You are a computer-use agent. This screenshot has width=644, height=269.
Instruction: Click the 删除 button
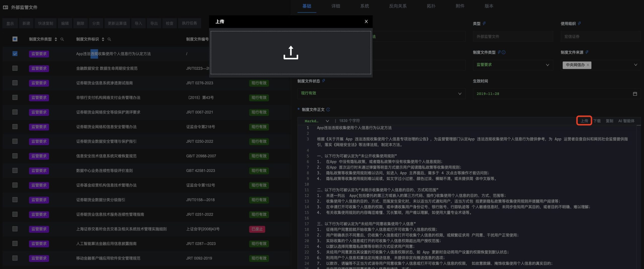tap(80, 23)
